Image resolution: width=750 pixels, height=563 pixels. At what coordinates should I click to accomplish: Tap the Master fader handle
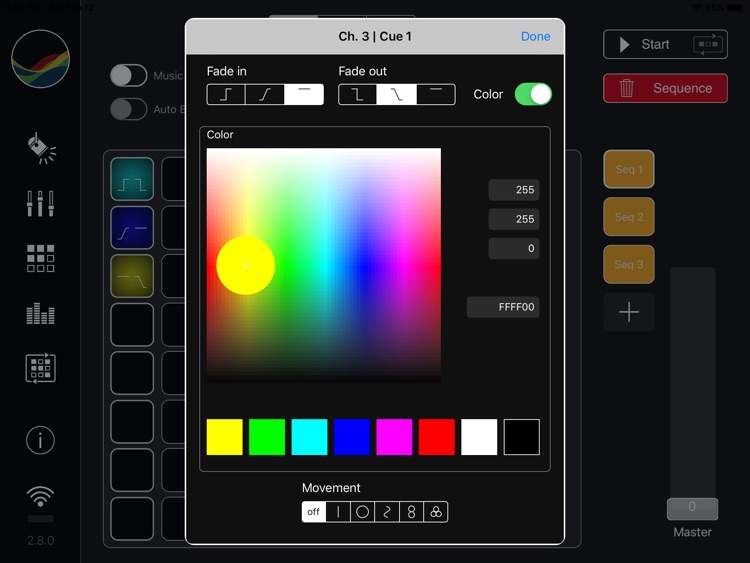pyautogui.click(x=692, y=508)
